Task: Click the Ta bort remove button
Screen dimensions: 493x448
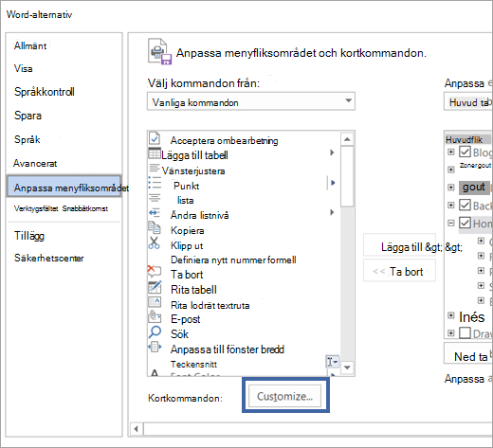Action: [x=399, y=271]
